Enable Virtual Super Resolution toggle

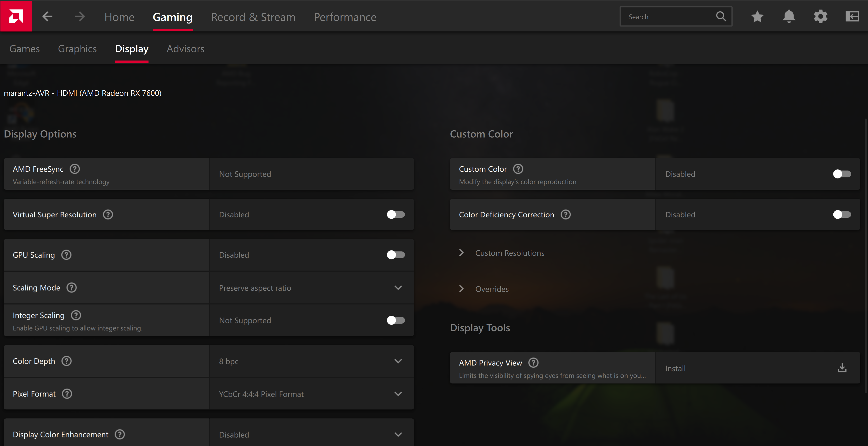(396, 214)
